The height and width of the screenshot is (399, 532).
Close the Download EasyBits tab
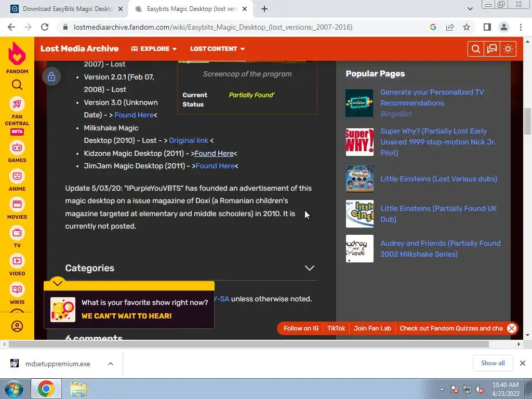(x=121, y=9)
